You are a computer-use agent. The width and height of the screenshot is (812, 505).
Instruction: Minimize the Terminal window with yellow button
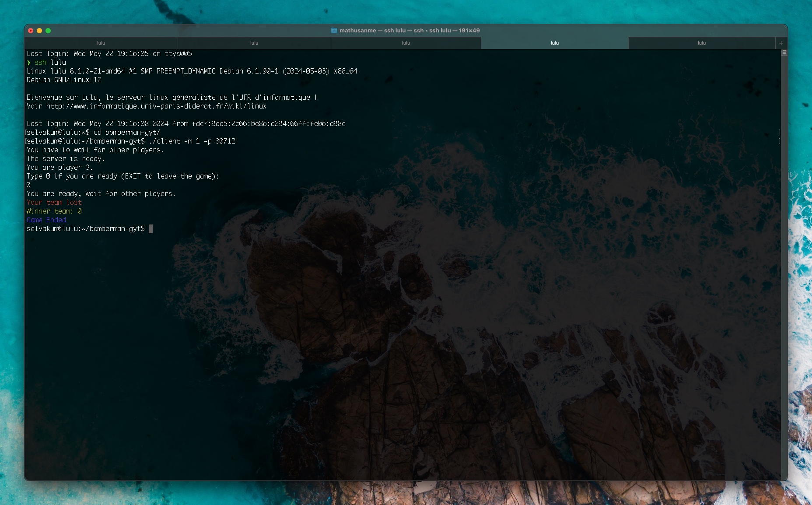click(39, 31)
